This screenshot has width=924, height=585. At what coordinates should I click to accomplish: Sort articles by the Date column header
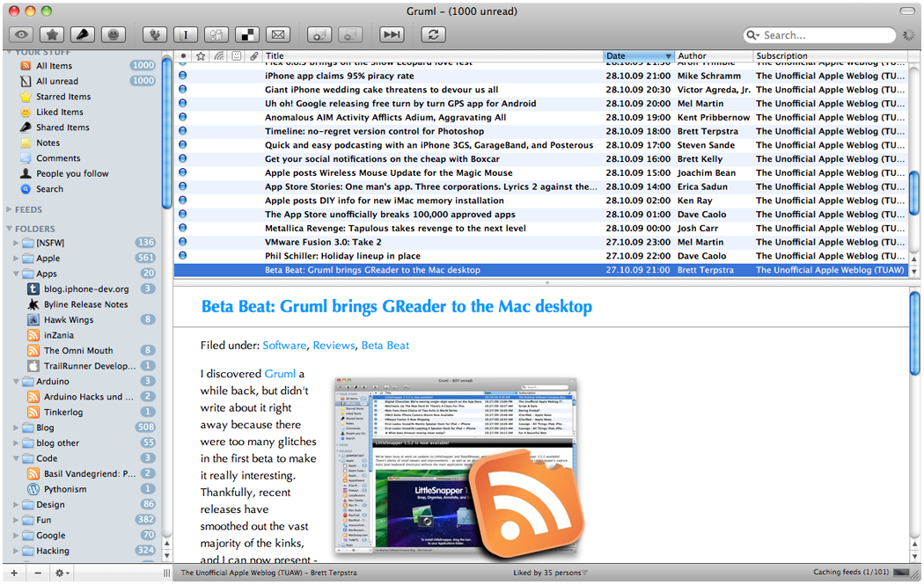click(638, 56)
